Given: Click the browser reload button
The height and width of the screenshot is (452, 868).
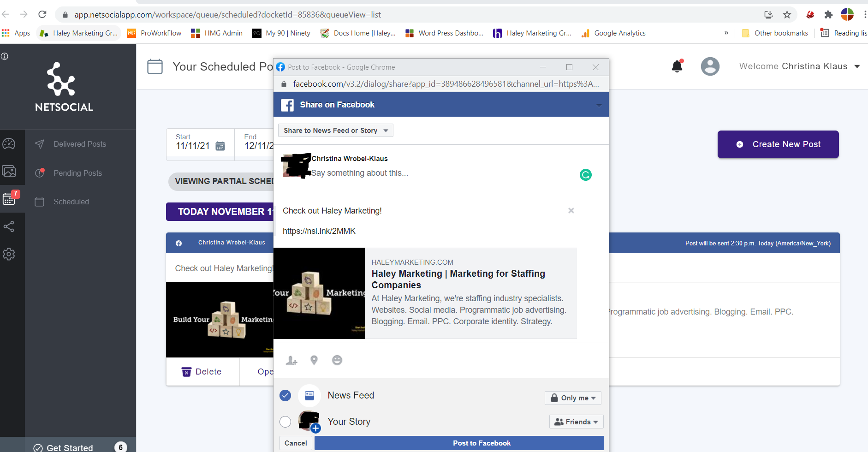Looking at the screenshot, I should tap(42, 14).
